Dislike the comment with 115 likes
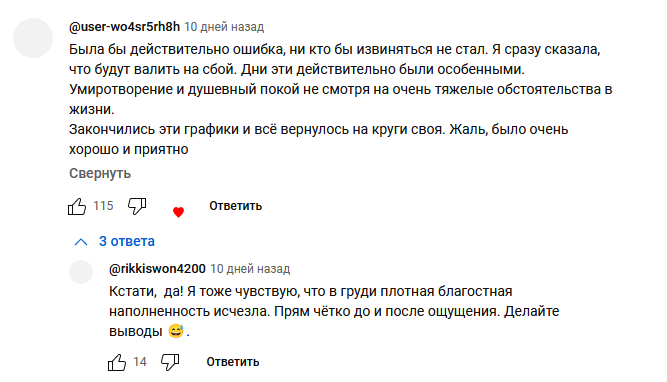The width and height of the screenshot is (667, 382). [x=137, y=206]
